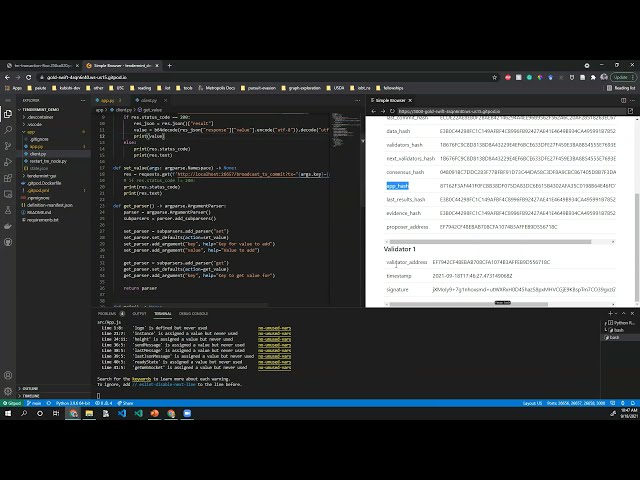Open the OUTPUT panel tab
This screenshot has height=480, width=640.
point(139,313)
